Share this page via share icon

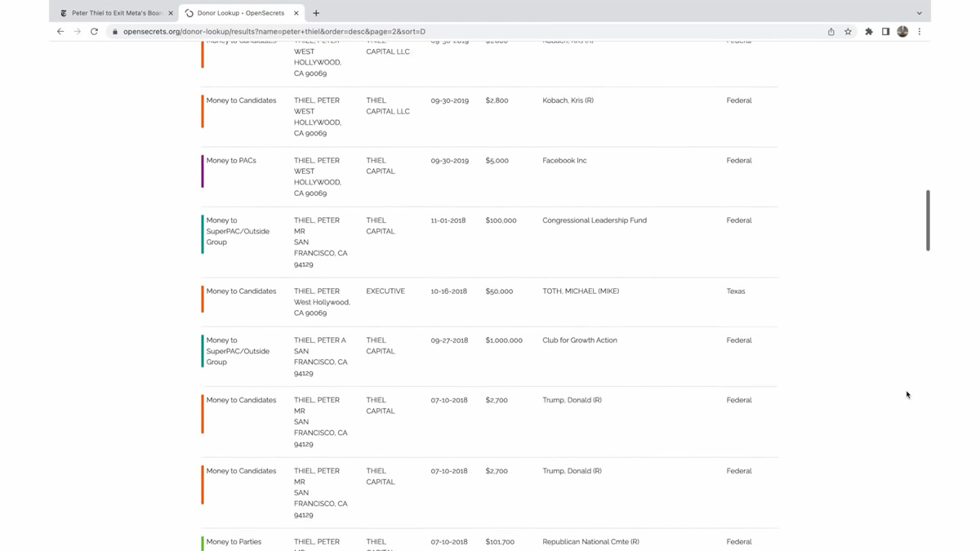831,32
